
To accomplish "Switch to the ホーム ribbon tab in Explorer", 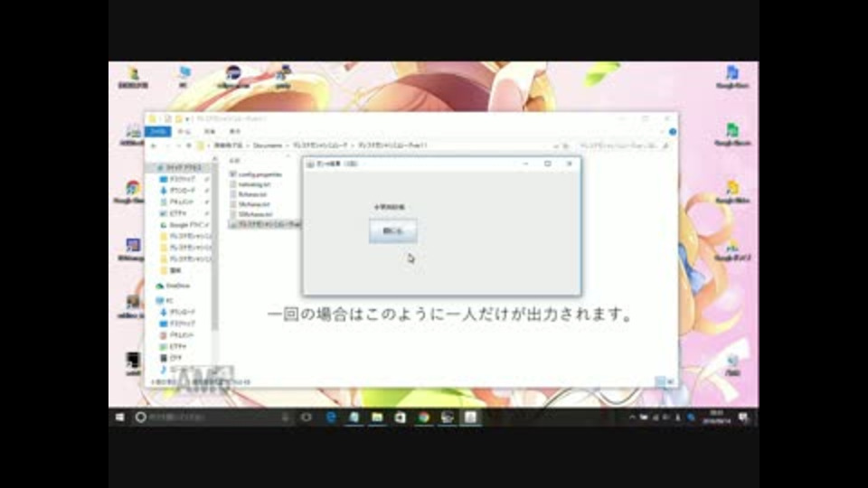I will (184, 132).
